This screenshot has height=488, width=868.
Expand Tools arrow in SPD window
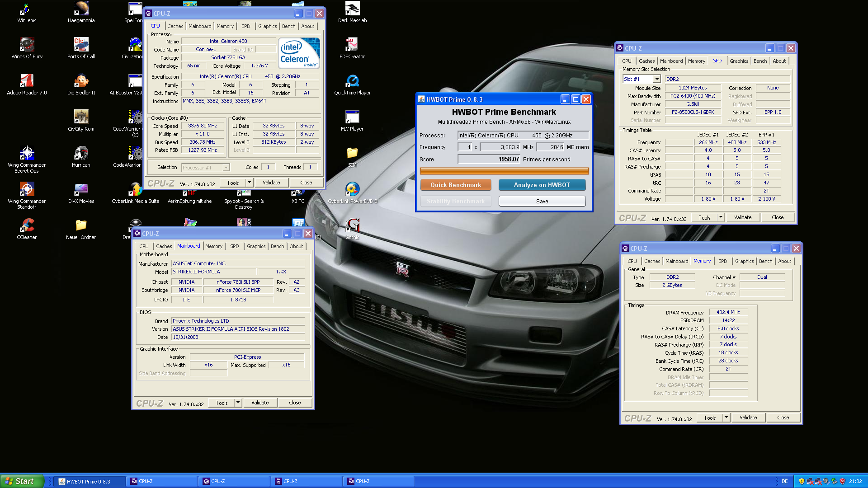pos(721,217)
